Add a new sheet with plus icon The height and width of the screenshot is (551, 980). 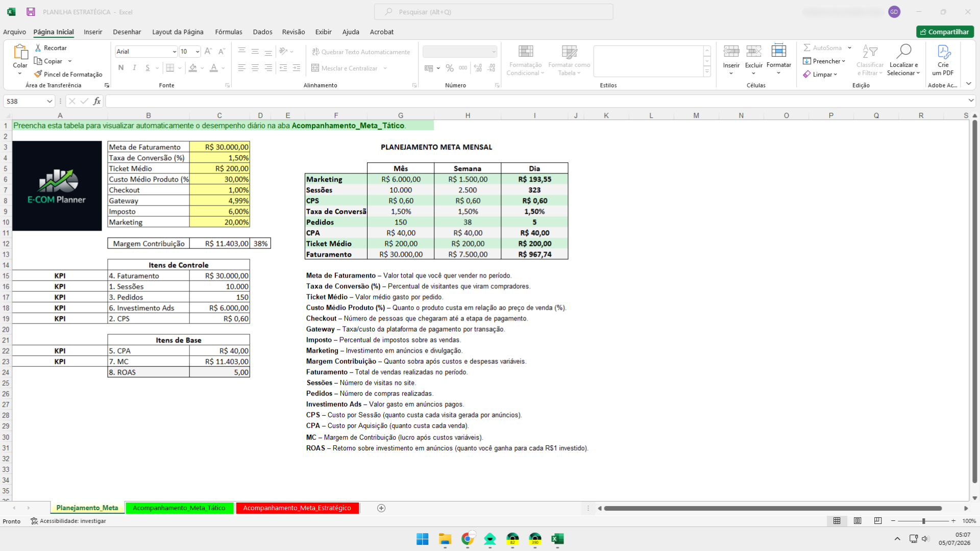(381, 508)
